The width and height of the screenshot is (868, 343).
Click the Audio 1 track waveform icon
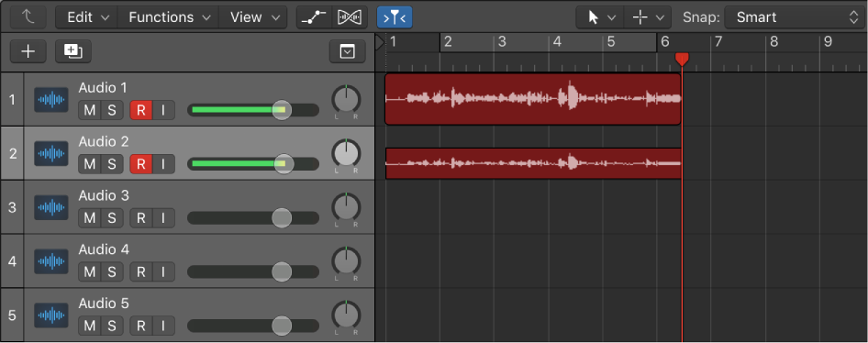(x=51, y=100)
